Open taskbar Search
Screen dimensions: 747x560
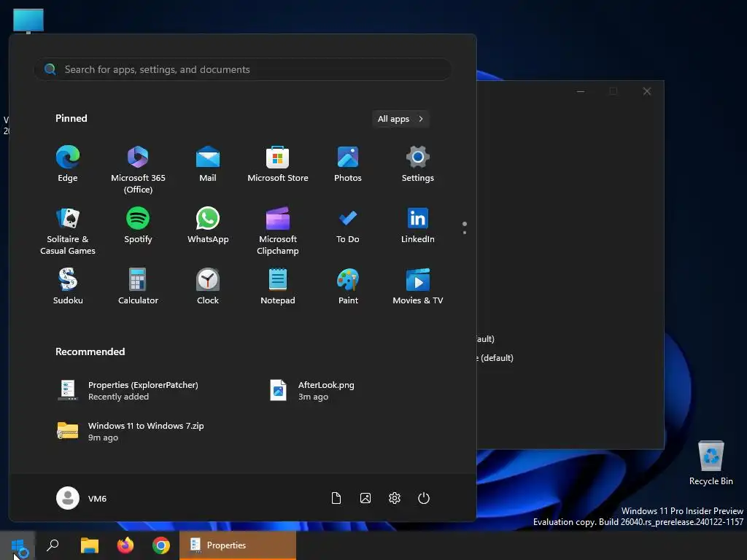(53, 545)
